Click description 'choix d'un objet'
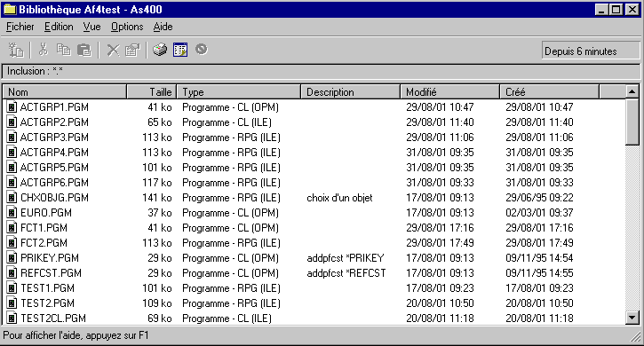644x346 pixels. [x=339, y=198]
